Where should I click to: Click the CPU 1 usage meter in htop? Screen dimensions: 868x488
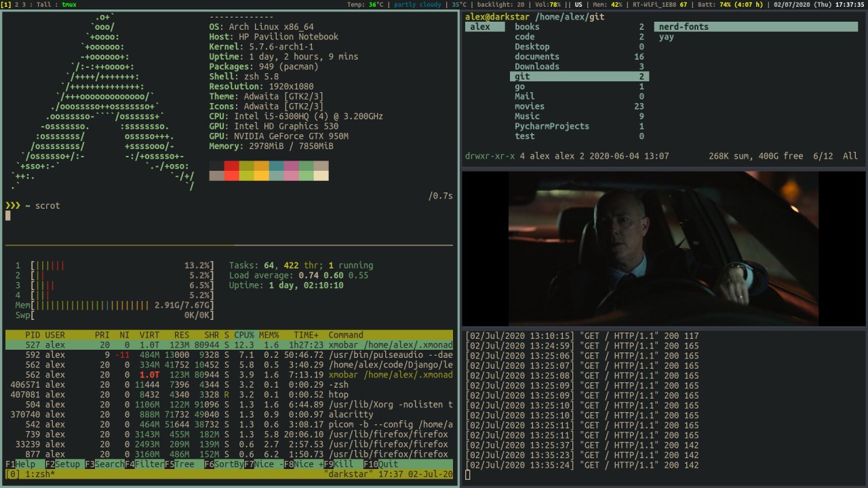pos(115,266)
